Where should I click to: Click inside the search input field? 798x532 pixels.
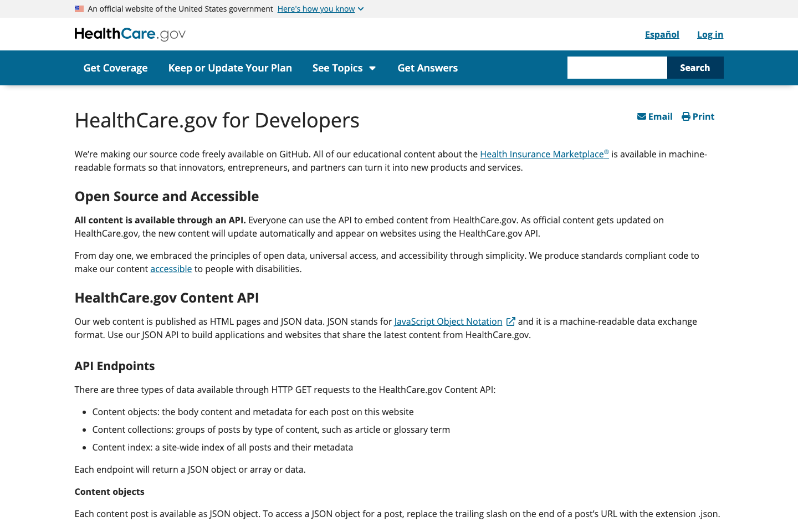(617, 67)
